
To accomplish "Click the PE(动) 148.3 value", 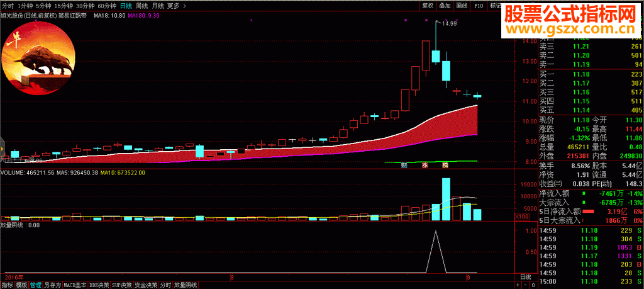I will (x=635, y=183).
